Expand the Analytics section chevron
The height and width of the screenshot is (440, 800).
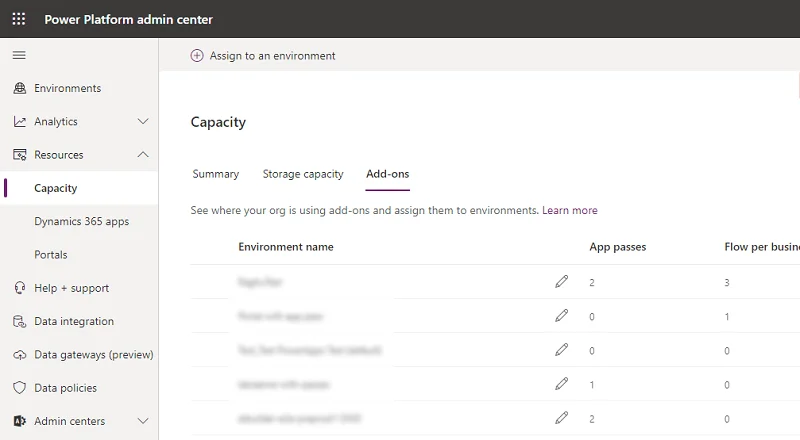[x=143, y=121]
